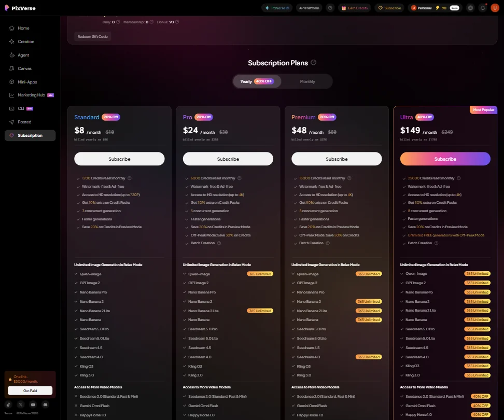Viewport: 504px width, 420px height.
Task: Open the YouTube social link
Action: click(33, 404)
